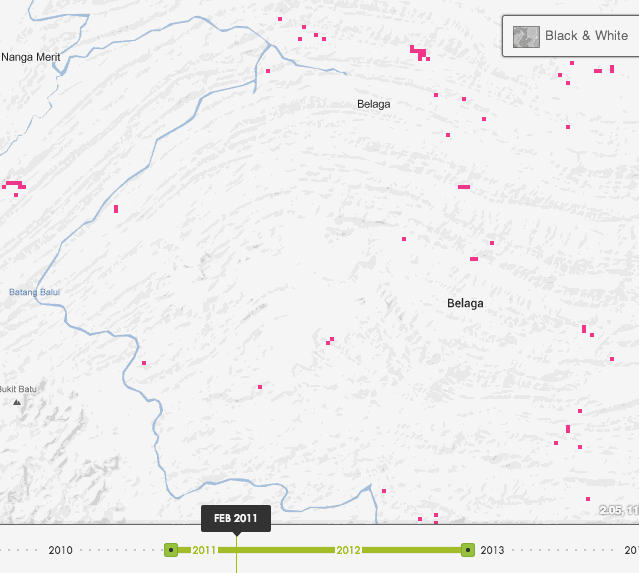Click the lower bold Belaga district label
The image size is (639, 573).
tap(465, 303)
